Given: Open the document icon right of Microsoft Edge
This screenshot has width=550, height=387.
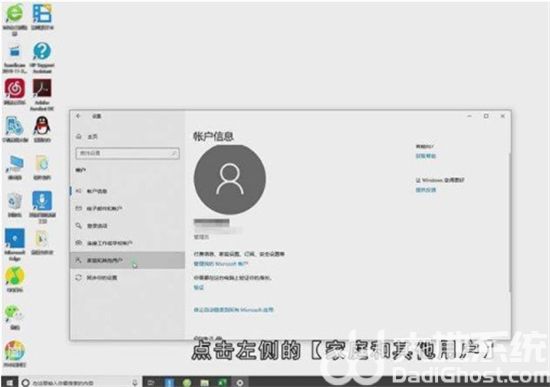Looking at the screenshot, I should click(x=42, y=239).
